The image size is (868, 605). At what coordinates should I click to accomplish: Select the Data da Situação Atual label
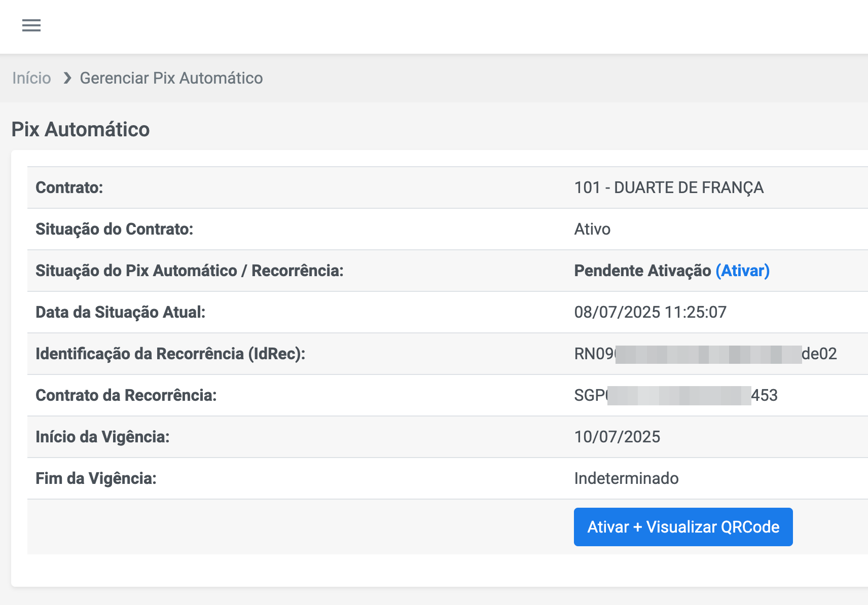pos(120,312)
